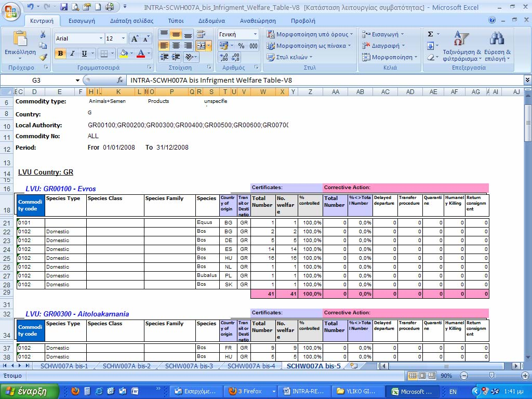Click the AutoSum sigma icon

point(430,34)
